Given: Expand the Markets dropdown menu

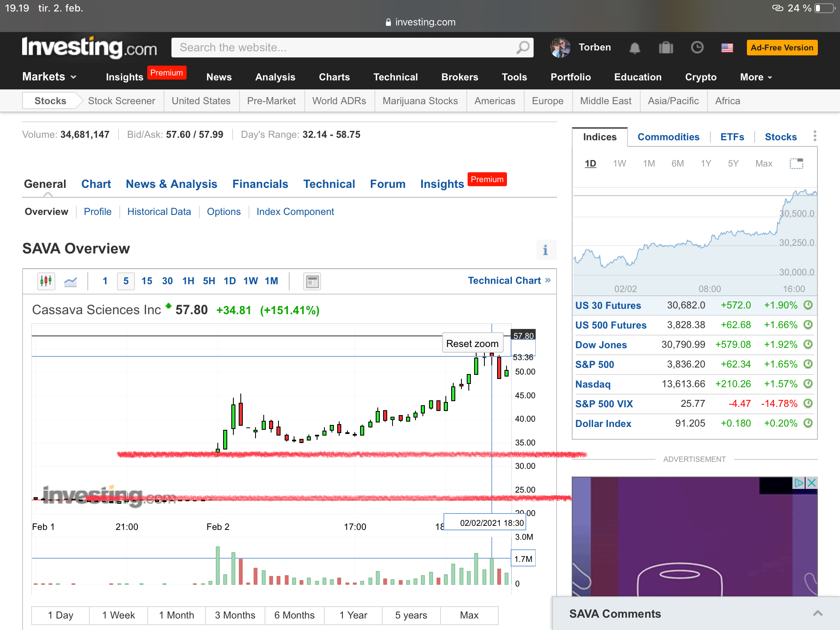Looking at the screenshot, I should pos(49,77).
